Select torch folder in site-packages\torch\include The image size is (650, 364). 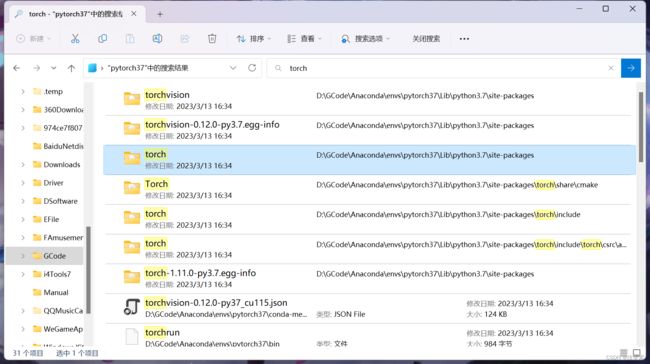click(369, 219)
